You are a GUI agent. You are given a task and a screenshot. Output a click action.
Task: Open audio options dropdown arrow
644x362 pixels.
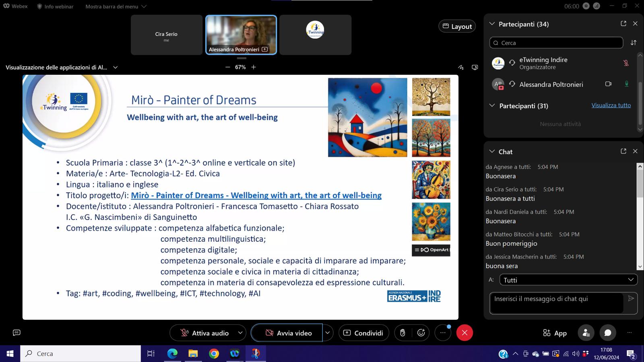pos(240,333)
